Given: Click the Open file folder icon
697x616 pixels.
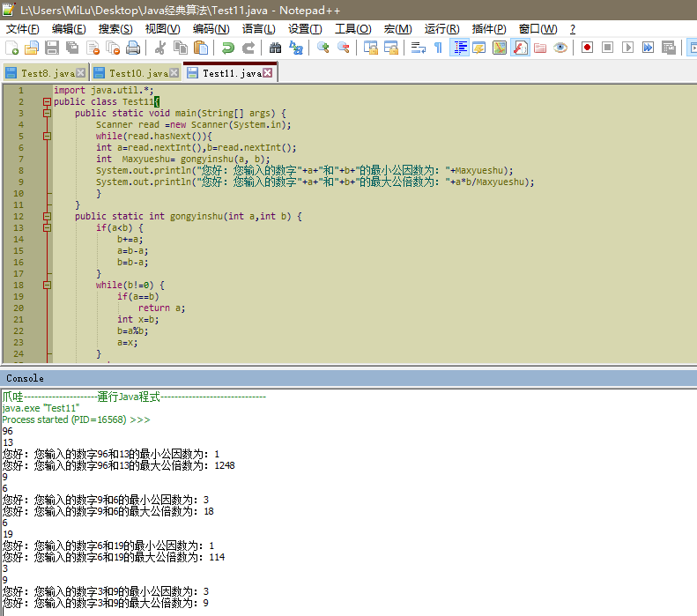Looking at the screenshot, I should pyautogui.click(x=32, y=48).
